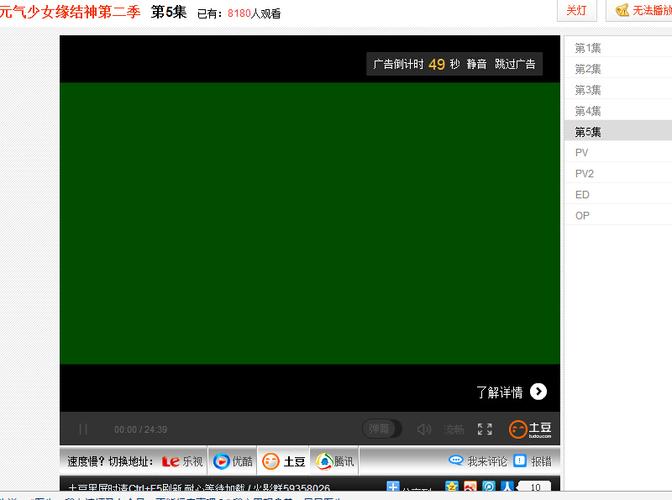
Task: Click 报错 report error link
Action: (x=533, y=461)
